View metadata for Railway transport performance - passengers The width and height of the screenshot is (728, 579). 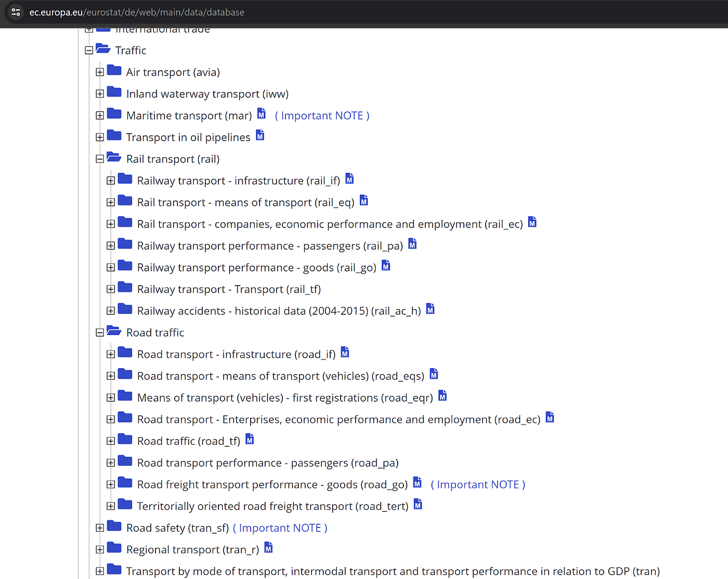pyautogui.click(x=412, y=243)
